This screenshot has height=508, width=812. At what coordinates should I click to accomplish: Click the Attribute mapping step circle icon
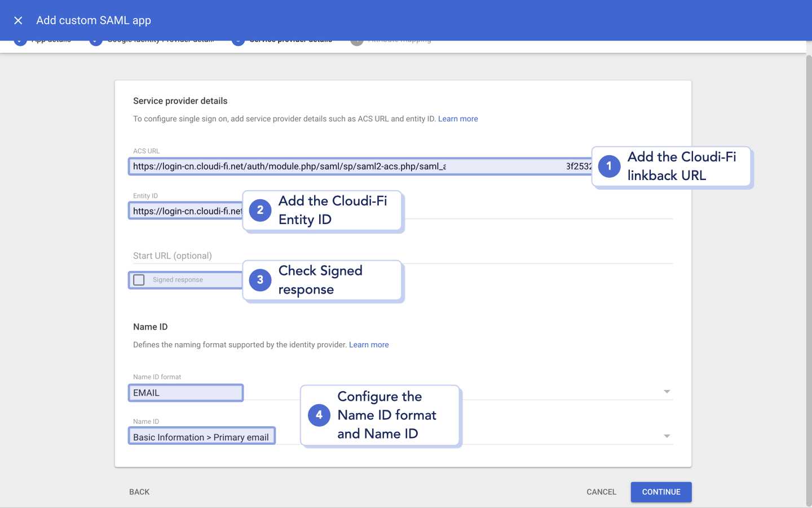tap(356, 39)
